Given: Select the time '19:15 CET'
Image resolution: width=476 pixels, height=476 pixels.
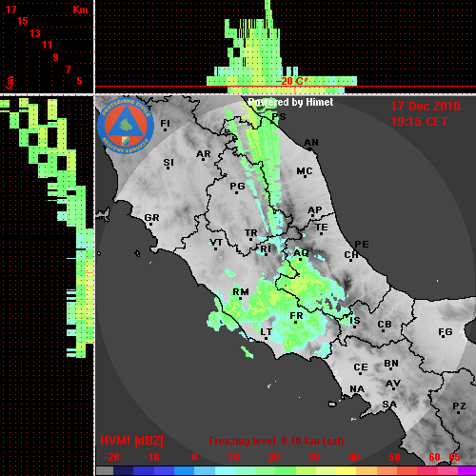Looking at the screenshot, I should pyautogui.click(x=419, y=122).
